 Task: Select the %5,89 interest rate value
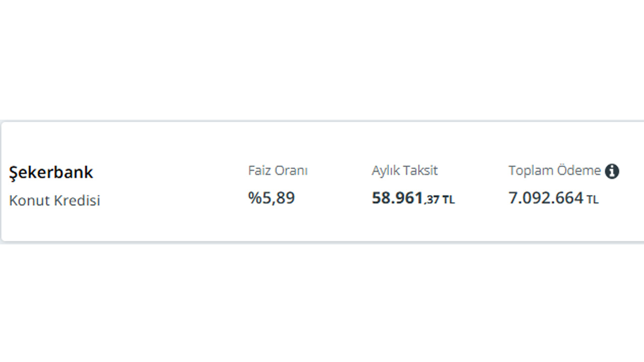tap(272, 198)
